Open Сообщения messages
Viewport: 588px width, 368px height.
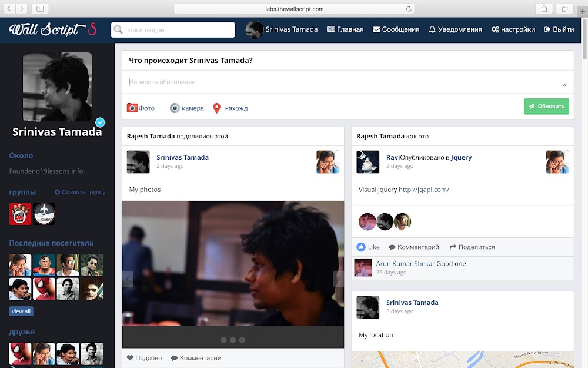tap(396, 29)
